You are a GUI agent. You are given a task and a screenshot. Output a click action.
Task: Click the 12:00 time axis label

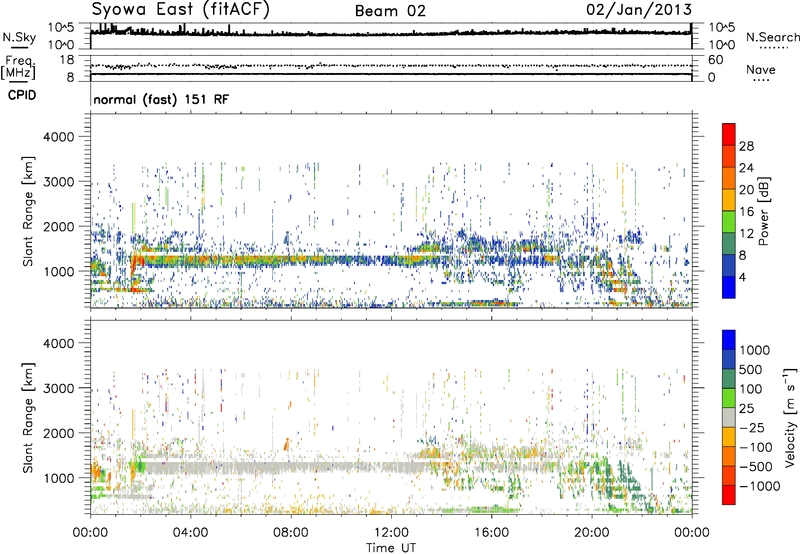[391, 533]
